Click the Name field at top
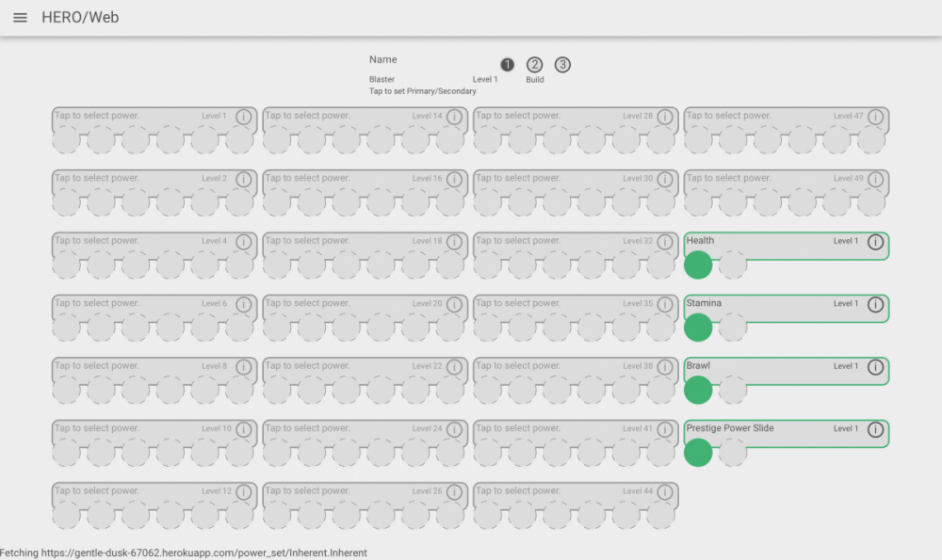This screenshot has height=560, width=942. [x=383, y=59]
